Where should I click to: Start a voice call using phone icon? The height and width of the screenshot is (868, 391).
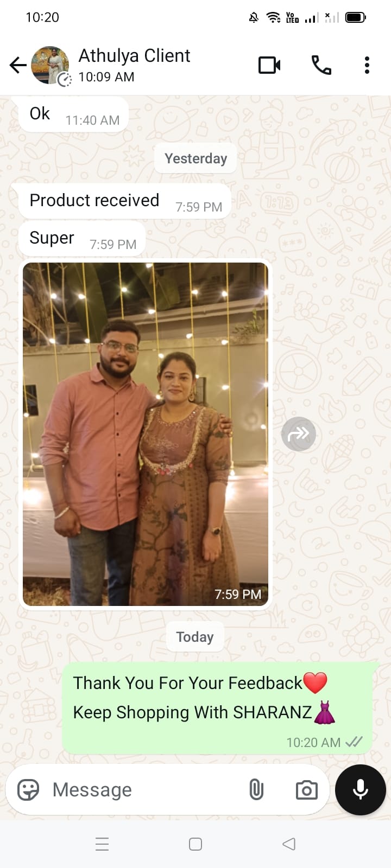coord(321,65)
